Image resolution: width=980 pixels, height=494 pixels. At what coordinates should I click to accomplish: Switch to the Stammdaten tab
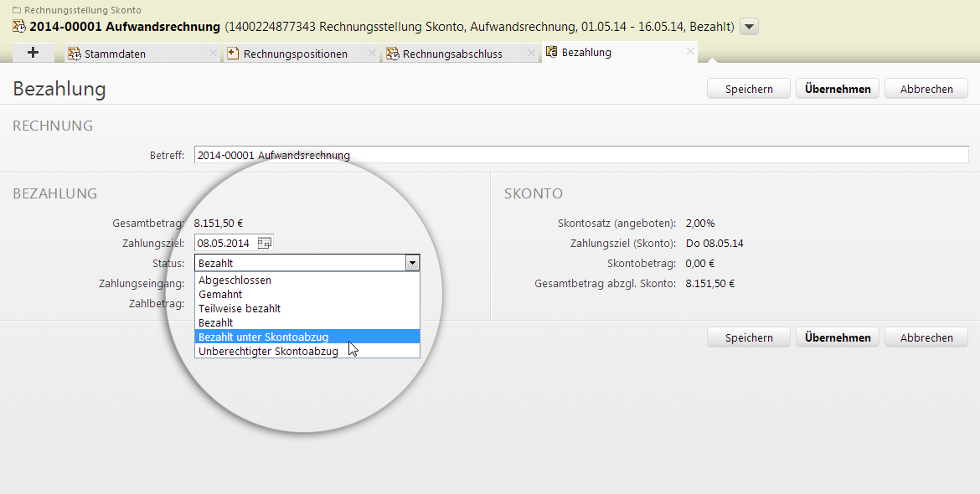coord(115,54)
